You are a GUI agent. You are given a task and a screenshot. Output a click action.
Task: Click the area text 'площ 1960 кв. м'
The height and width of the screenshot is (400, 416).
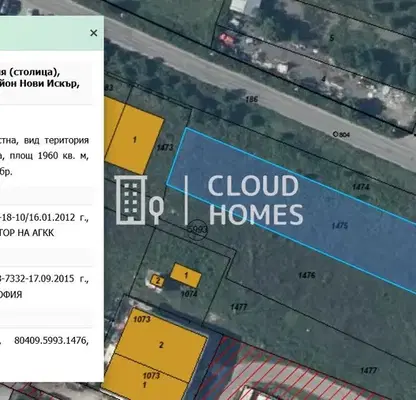pos(49,156)
